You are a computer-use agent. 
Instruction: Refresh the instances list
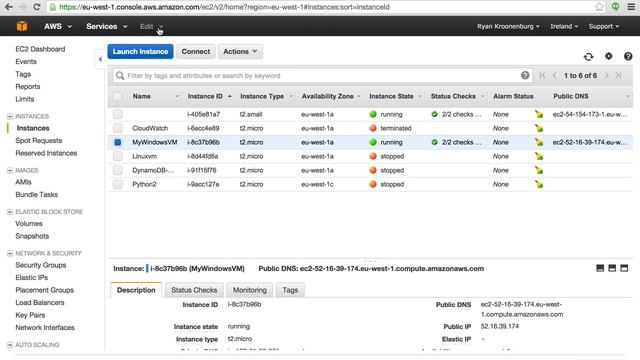588,56
